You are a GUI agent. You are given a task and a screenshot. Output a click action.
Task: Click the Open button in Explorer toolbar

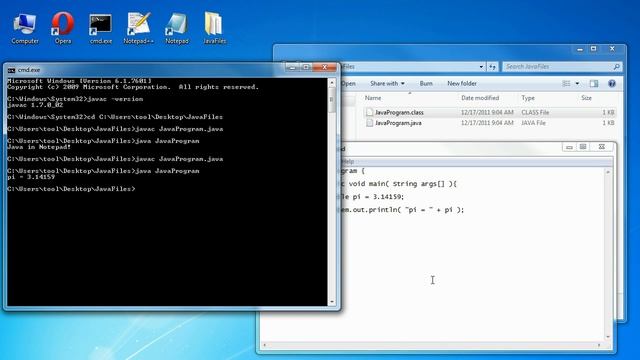(x=348, y=83)
